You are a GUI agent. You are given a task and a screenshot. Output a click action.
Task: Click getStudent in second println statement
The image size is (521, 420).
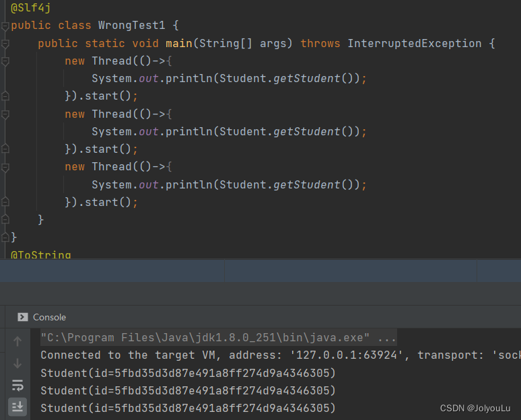coord(307,132)
